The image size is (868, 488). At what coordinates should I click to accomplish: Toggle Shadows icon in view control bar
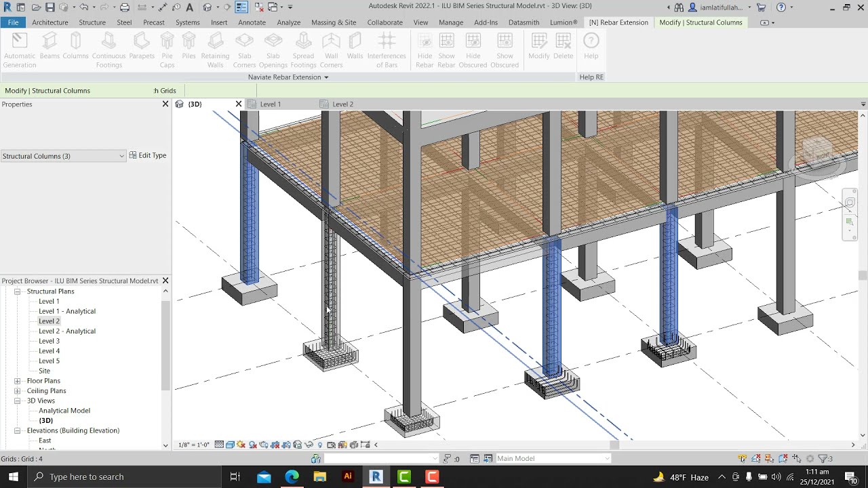click(252, 445)
